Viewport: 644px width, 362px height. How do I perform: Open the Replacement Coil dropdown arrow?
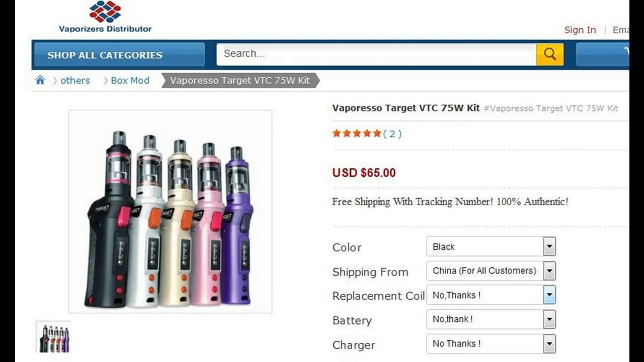point(549,295)
